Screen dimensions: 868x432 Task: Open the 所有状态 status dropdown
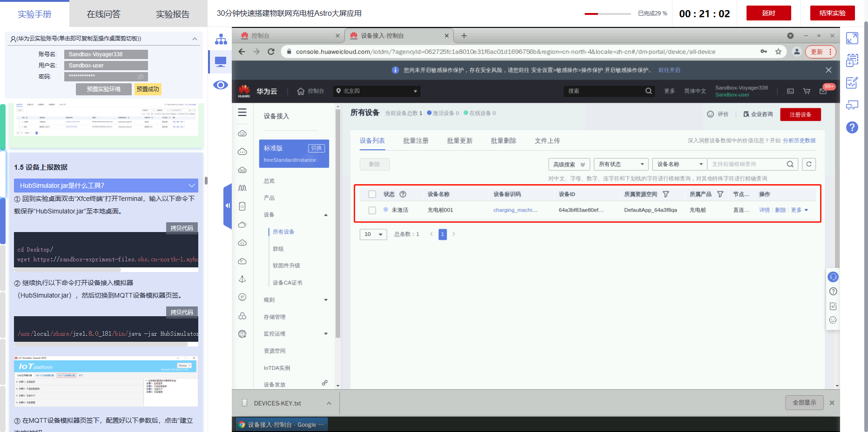[x=621, y=164]
